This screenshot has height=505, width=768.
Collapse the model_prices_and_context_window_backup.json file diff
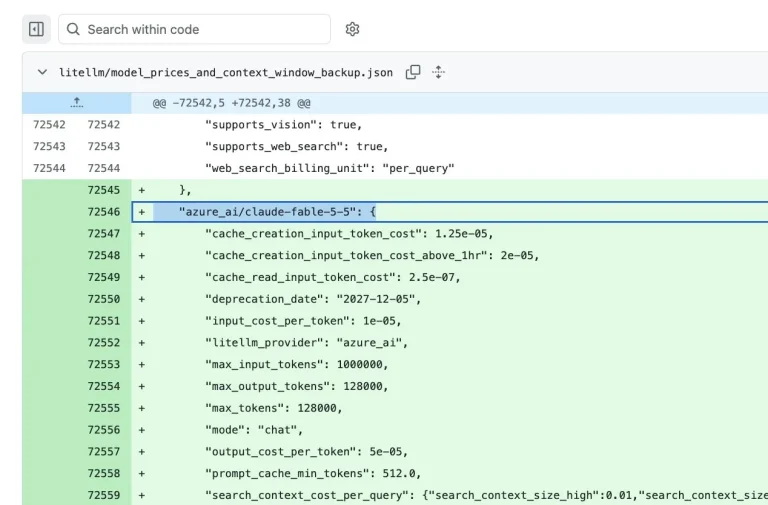(42, 72)
